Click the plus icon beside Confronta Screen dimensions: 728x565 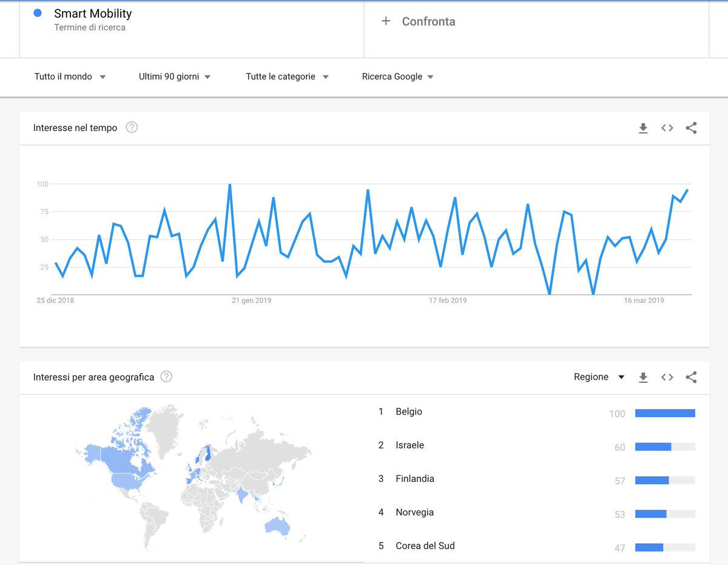(386, 21)
